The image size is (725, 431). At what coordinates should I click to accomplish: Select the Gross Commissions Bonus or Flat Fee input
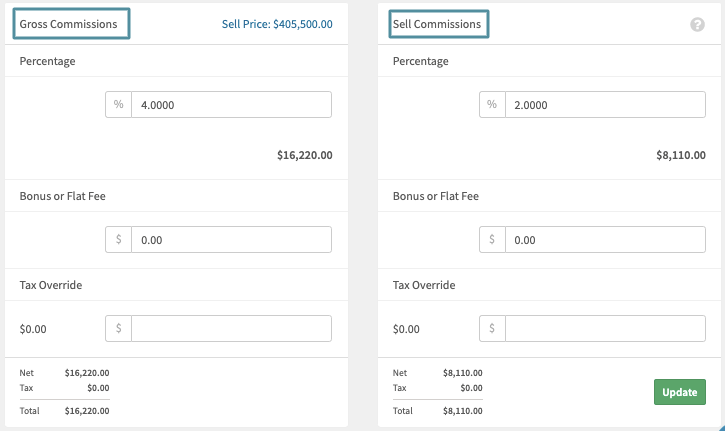pos(231,240)
